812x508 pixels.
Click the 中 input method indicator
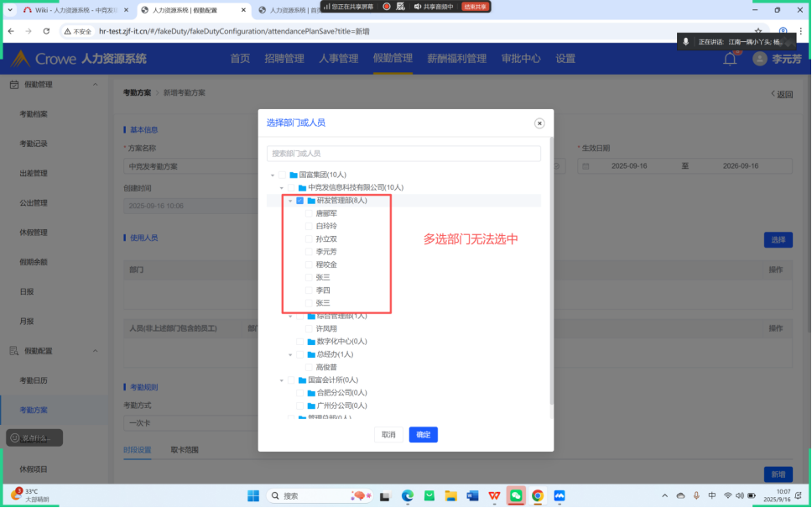click(712, 496)
